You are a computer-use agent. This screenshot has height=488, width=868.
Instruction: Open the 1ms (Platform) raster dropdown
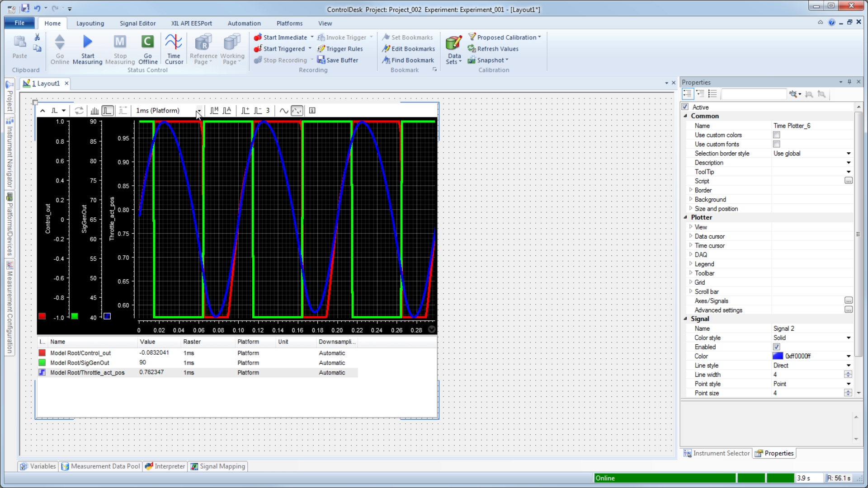[x=198, y=111]
